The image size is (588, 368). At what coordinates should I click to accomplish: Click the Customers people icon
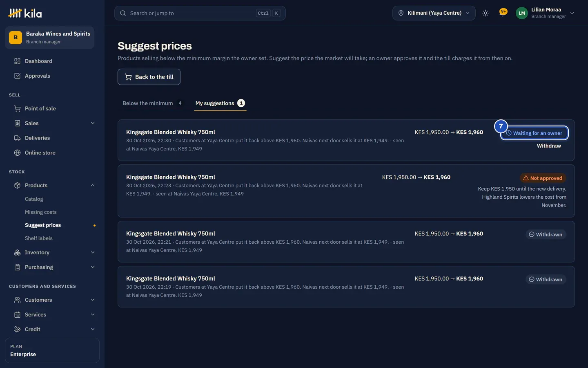click(17, 300)
